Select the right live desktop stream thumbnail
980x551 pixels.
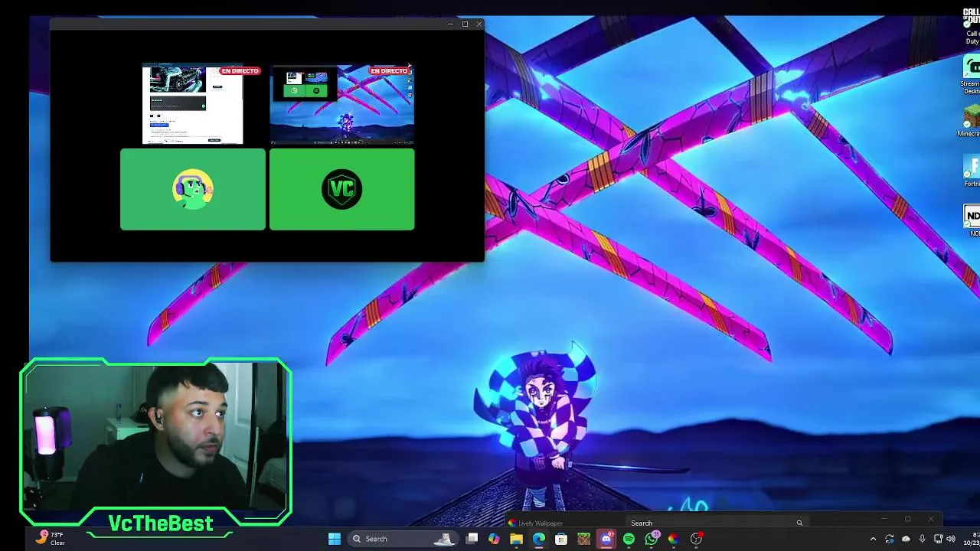tap(341, 104)
